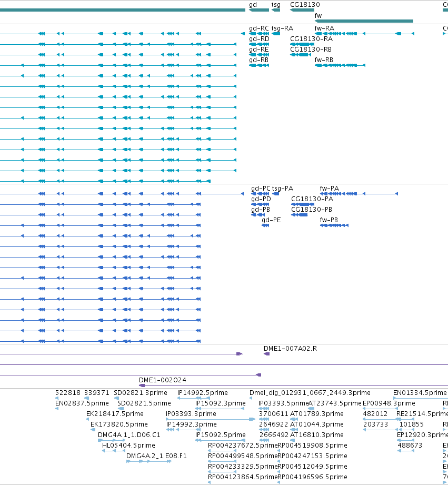Select the SD02821.5prime EST
The image size is (448, 485).
pos(121,409)
